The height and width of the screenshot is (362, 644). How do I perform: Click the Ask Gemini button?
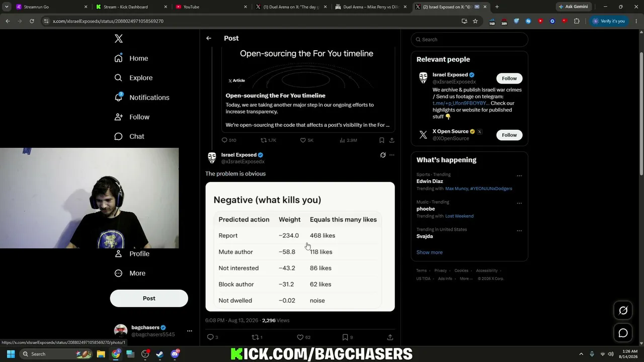[573, 7]
